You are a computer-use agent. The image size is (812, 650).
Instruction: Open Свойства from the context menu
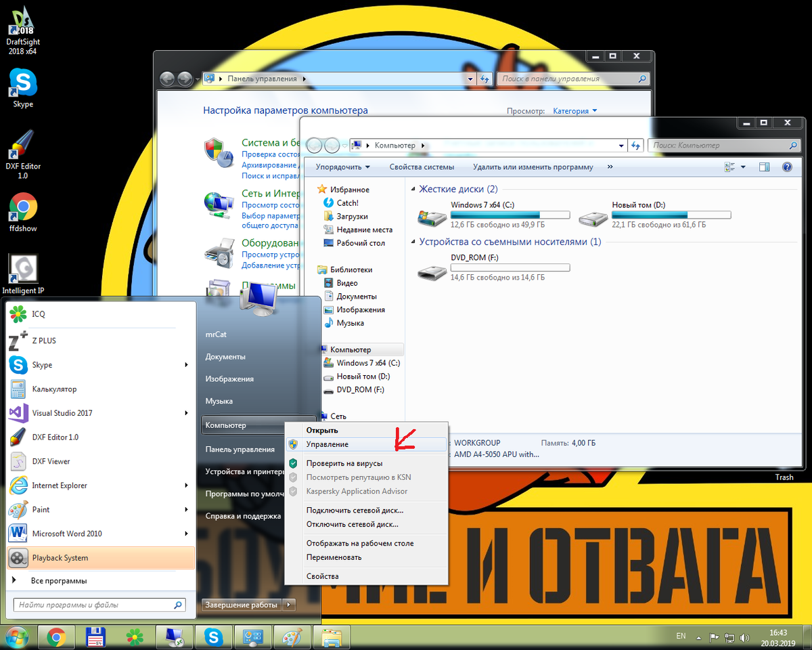coord(365,576)
